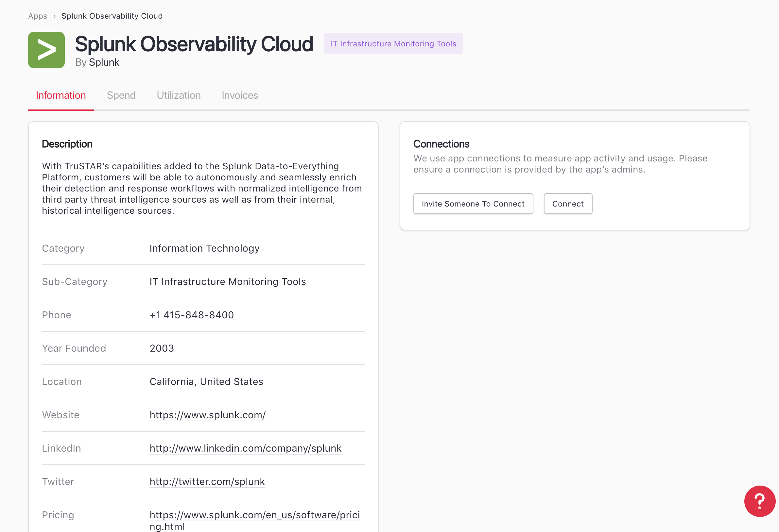Click the Sub-Category value IT Infrastructure Monitoring Tools
Image resolution: width=779 pixels, height=532 pixels.
click(228, 282)
